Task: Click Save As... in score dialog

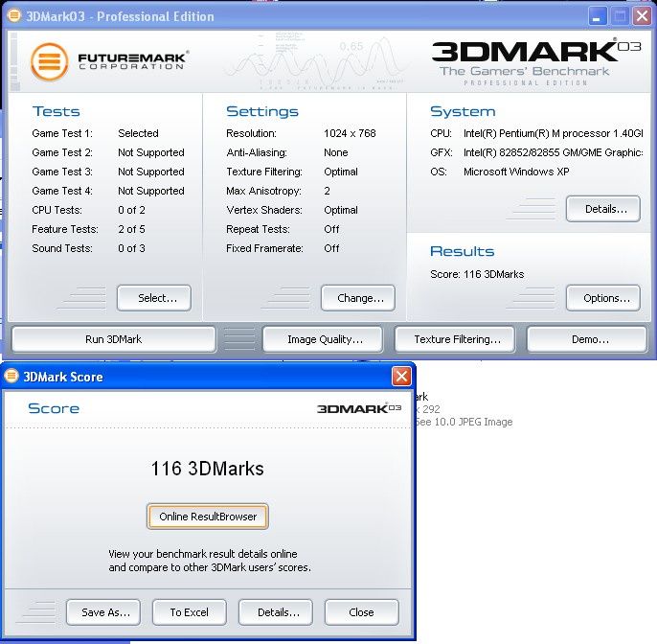Action: 103,612
